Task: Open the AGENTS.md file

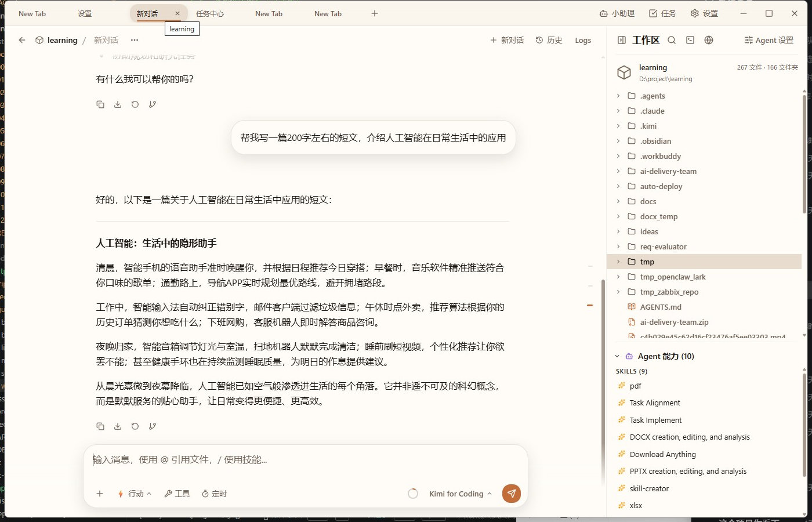Action: [x=704, y=307]
